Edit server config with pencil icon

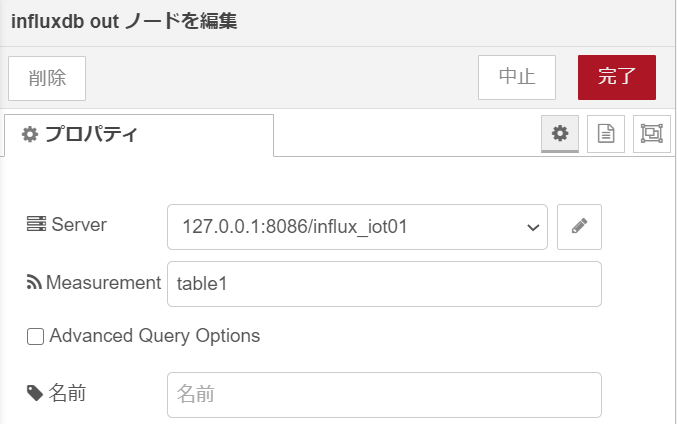click(579, 227)
